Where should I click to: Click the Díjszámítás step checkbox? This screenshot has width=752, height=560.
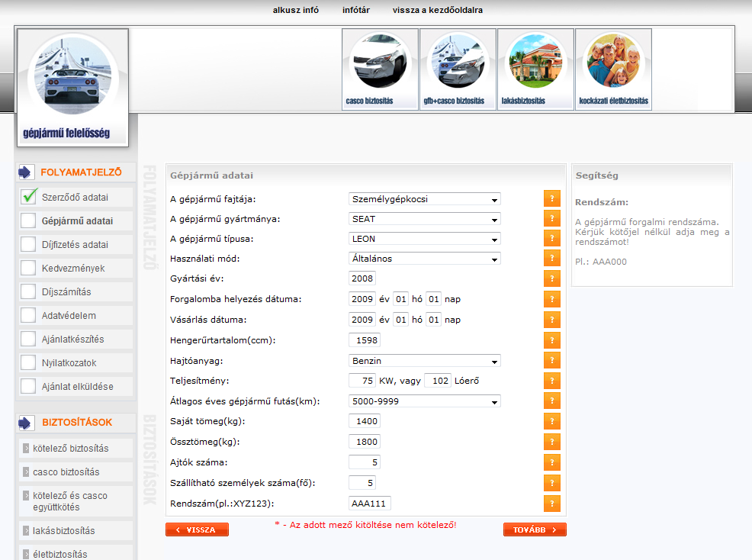tap(28, 291)
